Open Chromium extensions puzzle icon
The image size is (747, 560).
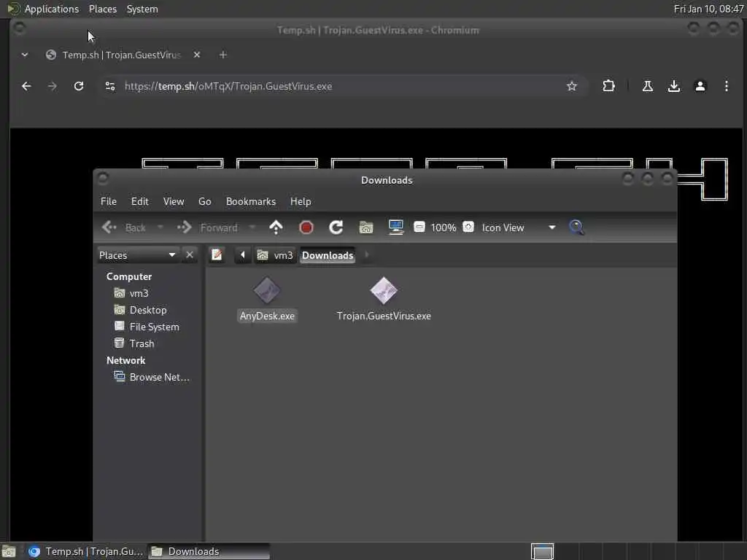[x=608, y=86]
